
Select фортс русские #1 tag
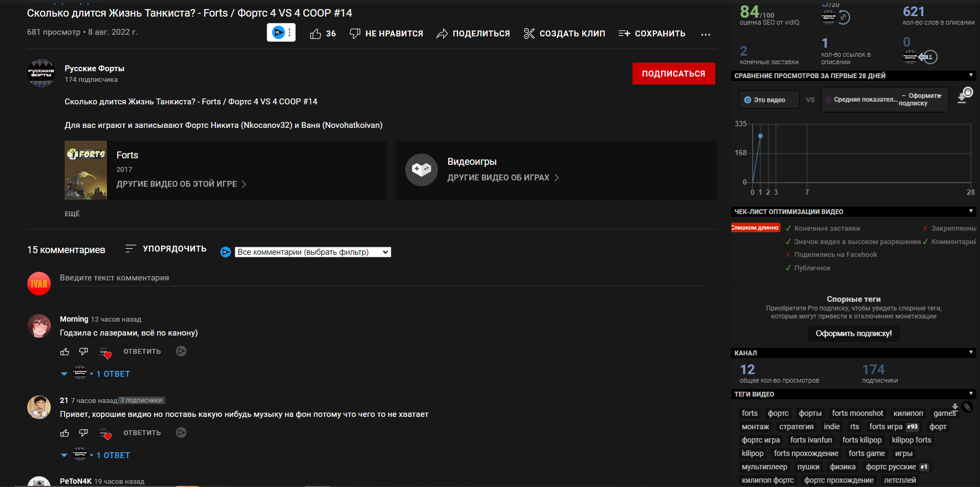point(897,467)
